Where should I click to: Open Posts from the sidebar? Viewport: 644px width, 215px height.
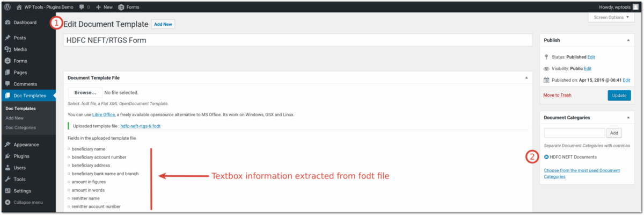point(27,38)
